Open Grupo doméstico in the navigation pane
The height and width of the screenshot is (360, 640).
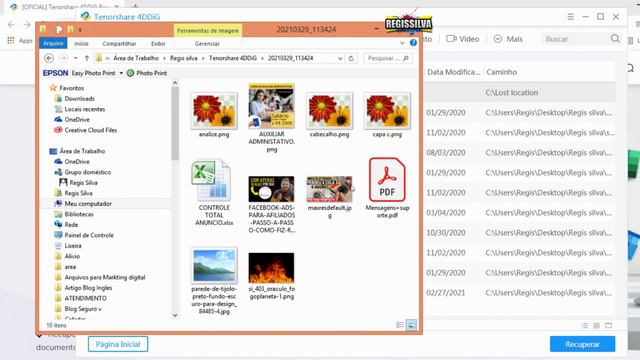pos(87,172)
